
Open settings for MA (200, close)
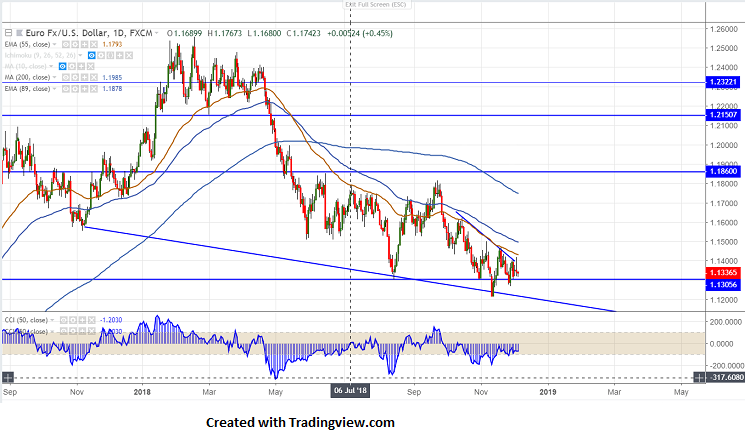click(75, 77)
